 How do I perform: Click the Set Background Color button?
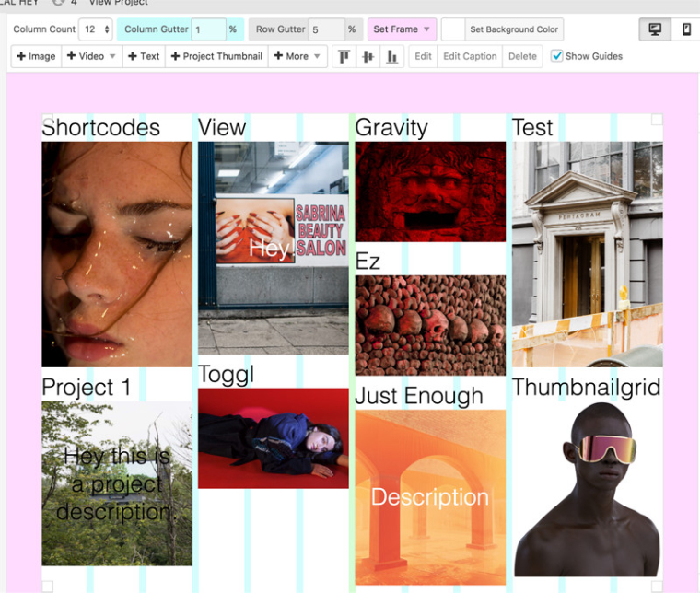coord(514,29)
